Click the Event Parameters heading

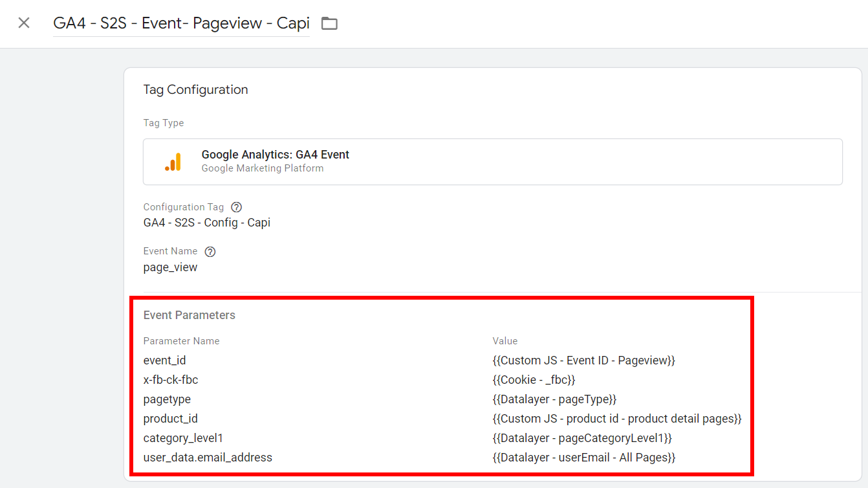[x=190, y=315]
